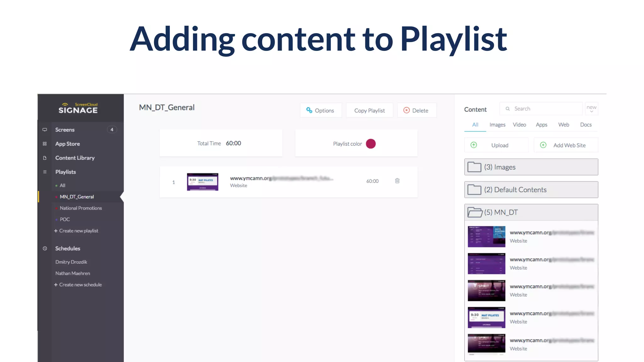Click the Delete playlist button

(x=416, y=110)
